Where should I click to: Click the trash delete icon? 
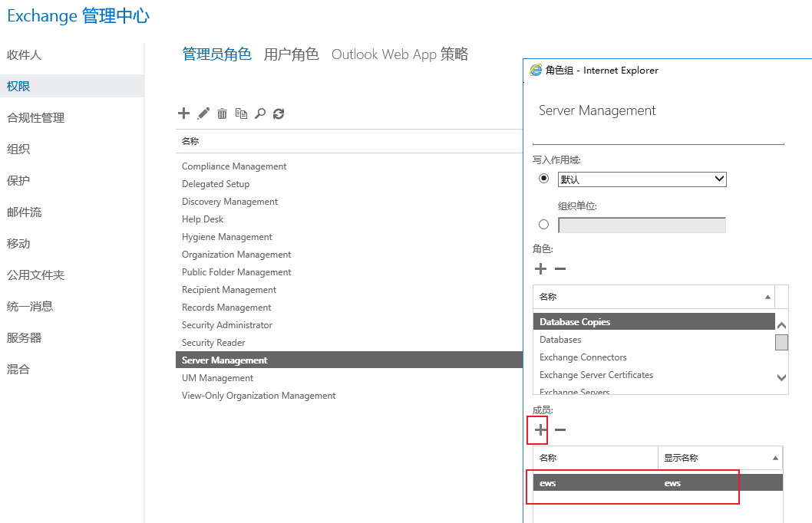pos(222,113)
